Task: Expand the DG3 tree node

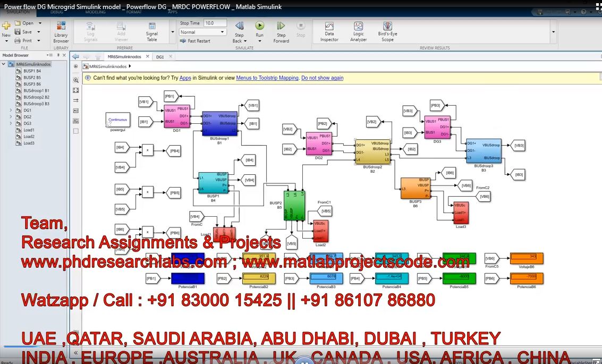Action: 11,123
